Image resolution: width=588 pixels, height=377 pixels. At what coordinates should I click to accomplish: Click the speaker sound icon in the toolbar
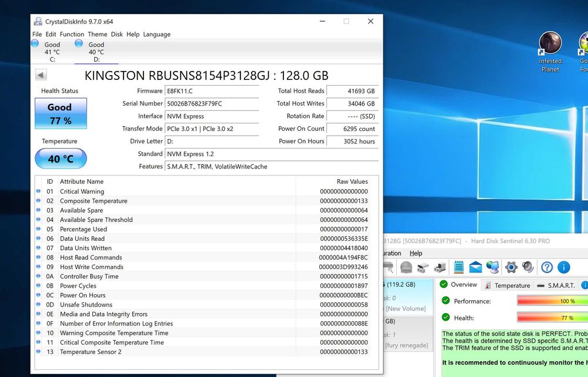527,268
